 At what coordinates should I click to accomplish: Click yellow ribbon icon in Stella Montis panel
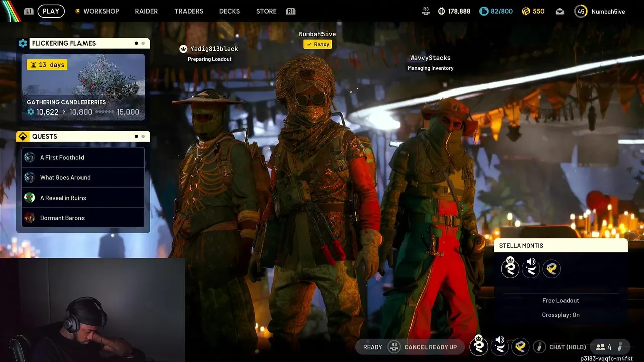[551, 268]
